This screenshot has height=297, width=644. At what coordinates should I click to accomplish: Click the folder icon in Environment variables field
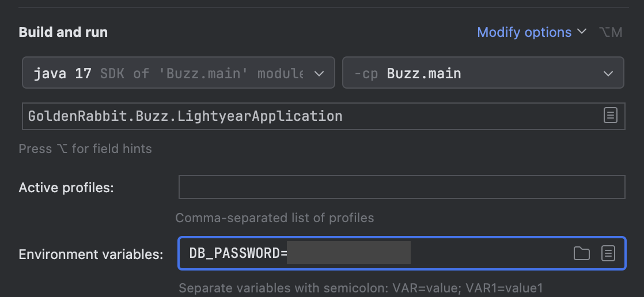[582, 253]
